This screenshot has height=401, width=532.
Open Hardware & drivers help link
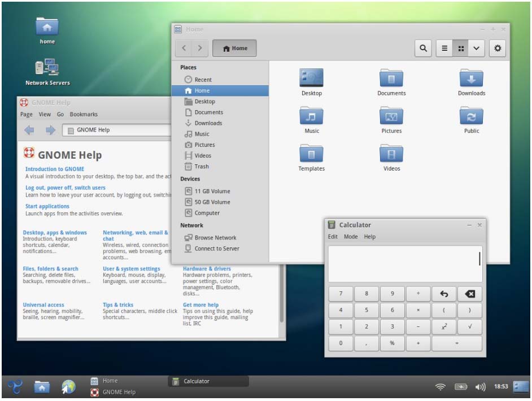(x=207, y=269)
